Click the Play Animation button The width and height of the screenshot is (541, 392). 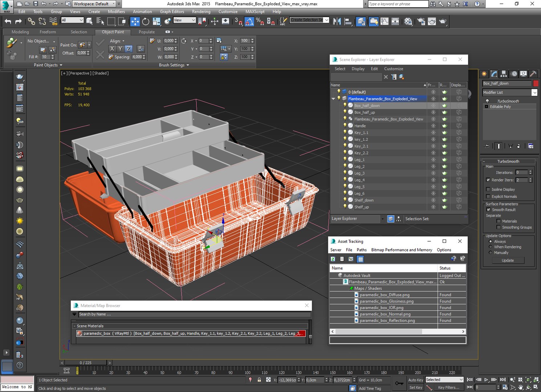[x=486, y=380]
